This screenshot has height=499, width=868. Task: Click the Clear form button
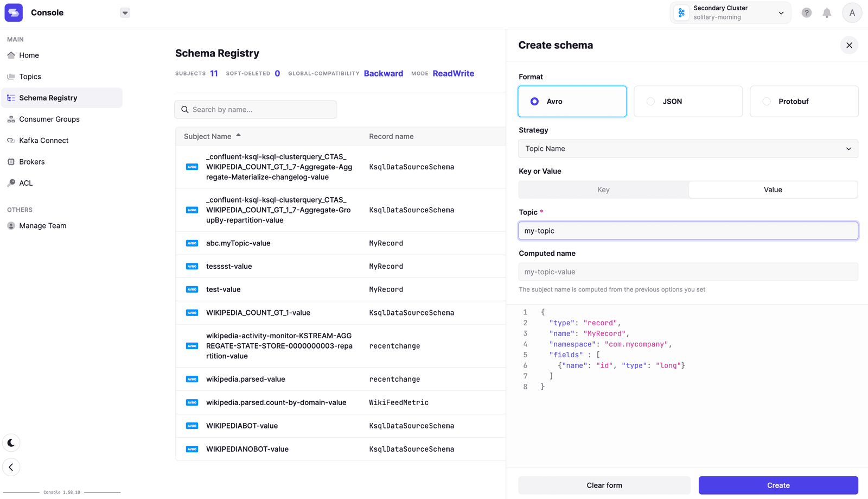604,485
